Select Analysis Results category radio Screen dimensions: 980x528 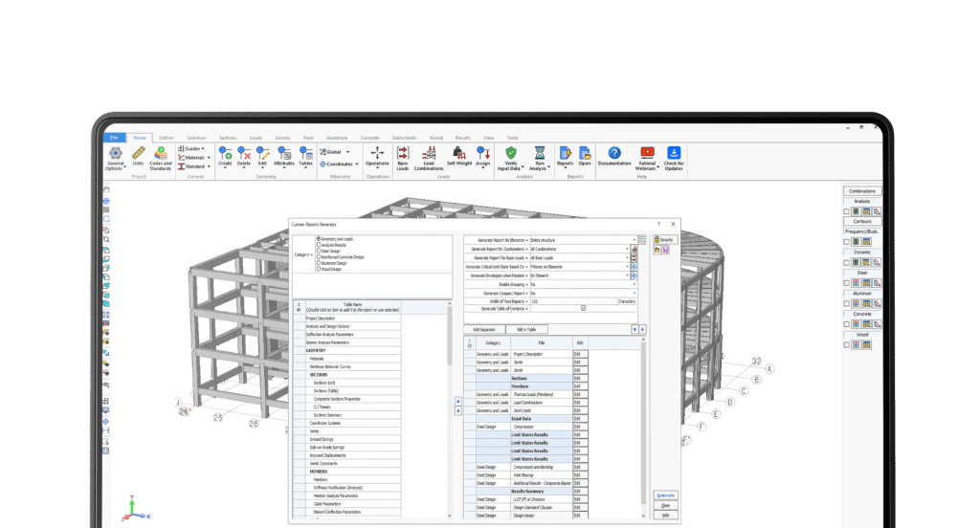pyautogui.click(x=319, y=245)
